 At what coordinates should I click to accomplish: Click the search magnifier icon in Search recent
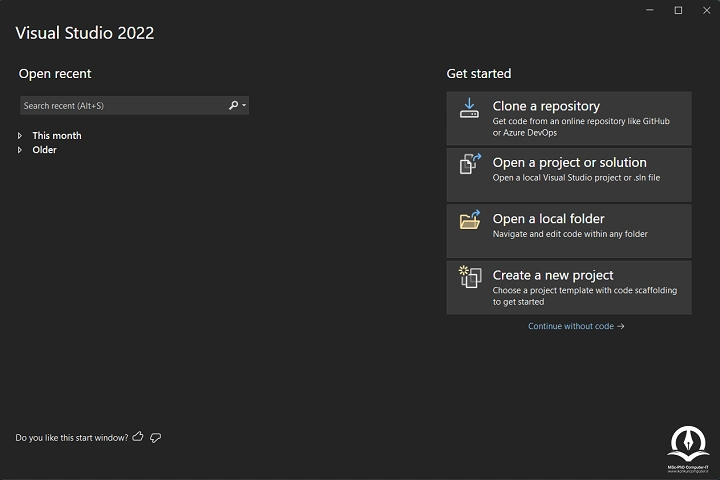[x=233, y=106]
